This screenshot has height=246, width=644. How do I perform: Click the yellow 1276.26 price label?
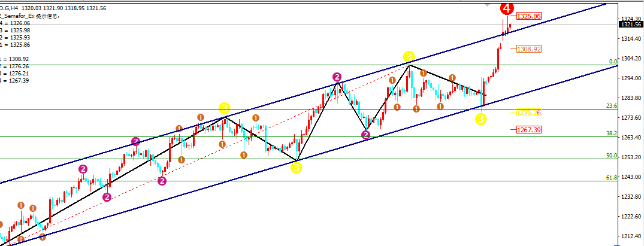(x=528, y=112)
